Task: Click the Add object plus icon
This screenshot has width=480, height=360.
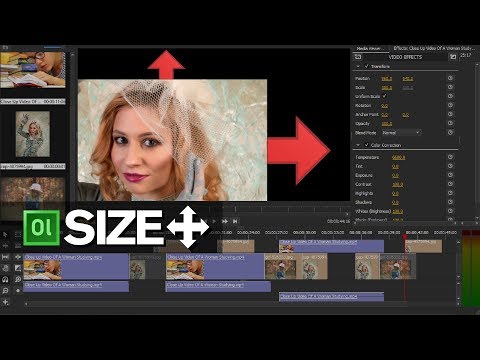Action: 5,302
